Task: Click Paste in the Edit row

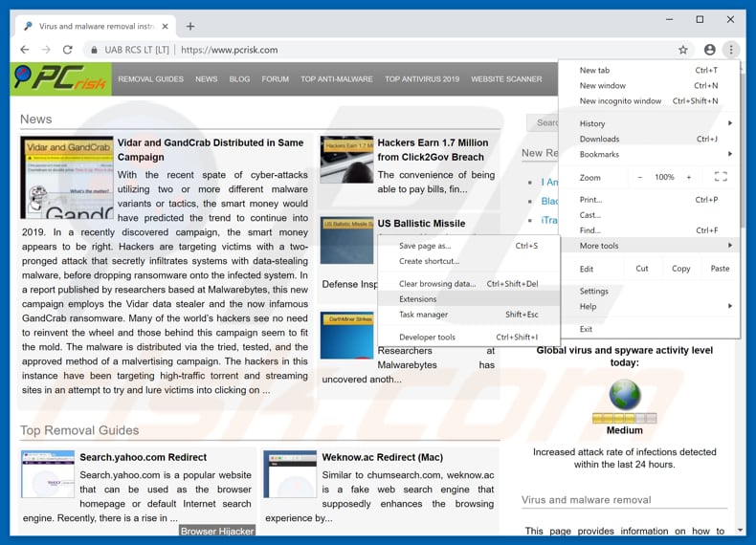Action: (720, 269)
